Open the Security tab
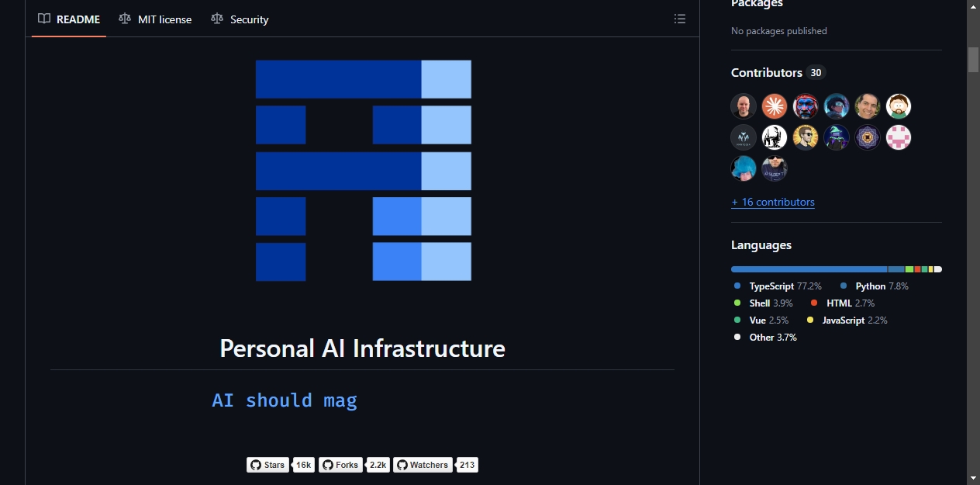The image size is (980, 485). pos(240,19)
